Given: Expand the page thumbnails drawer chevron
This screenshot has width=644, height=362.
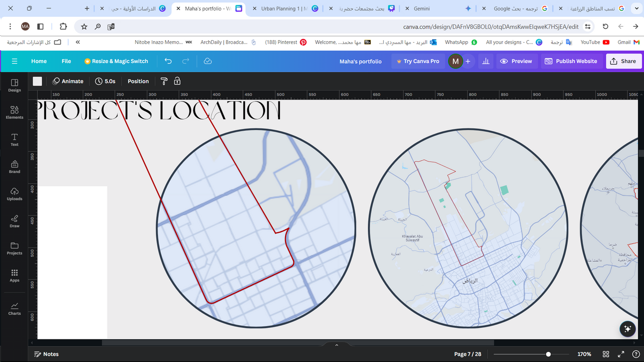Looking at the screenshot, I should [x=336, y=345].
